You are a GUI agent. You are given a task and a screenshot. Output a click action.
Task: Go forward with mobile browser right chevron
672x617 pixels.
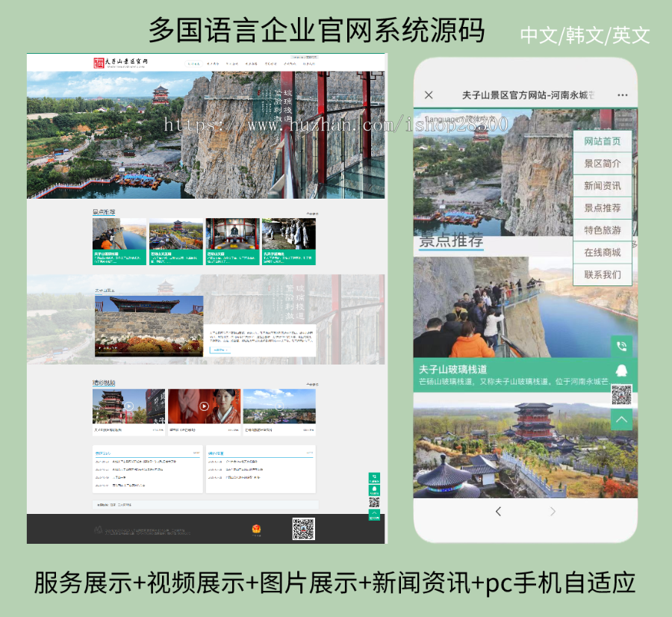(553, 511)
